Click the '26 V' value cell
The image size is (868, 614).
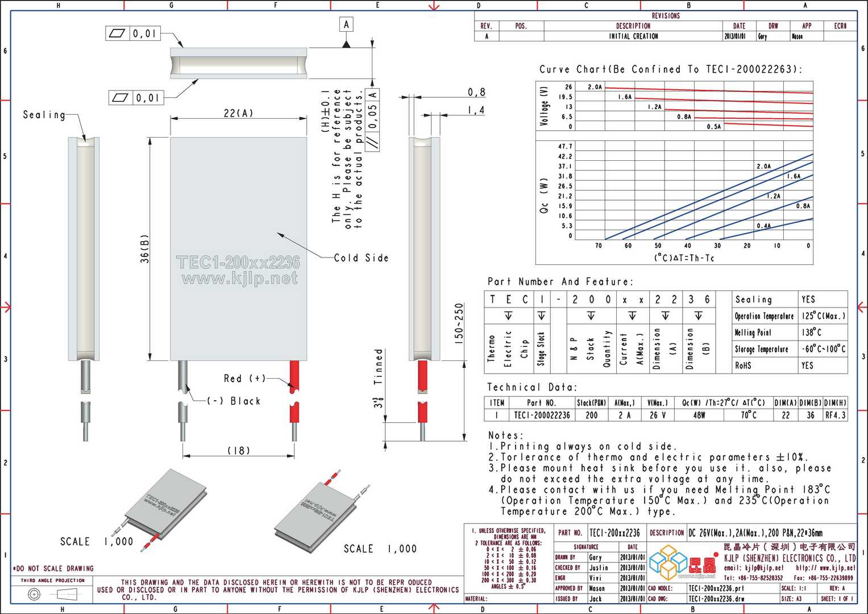click(658, 415)
